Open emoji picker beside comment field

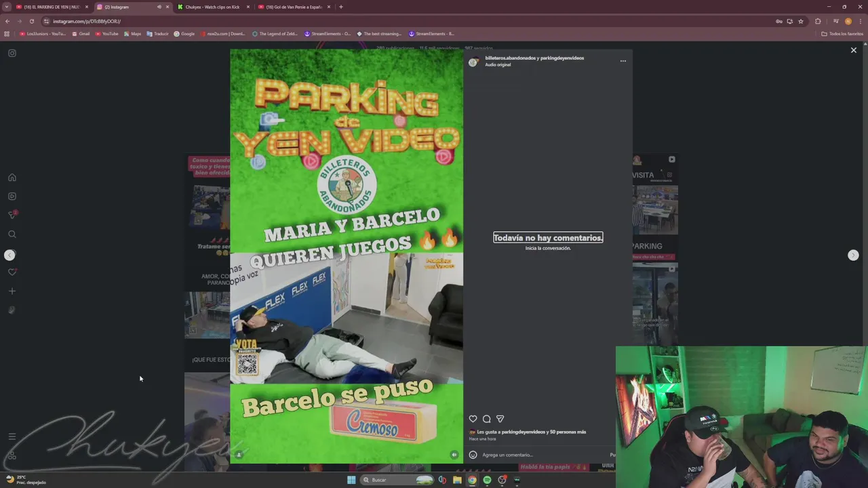click(x=473, y=455)
